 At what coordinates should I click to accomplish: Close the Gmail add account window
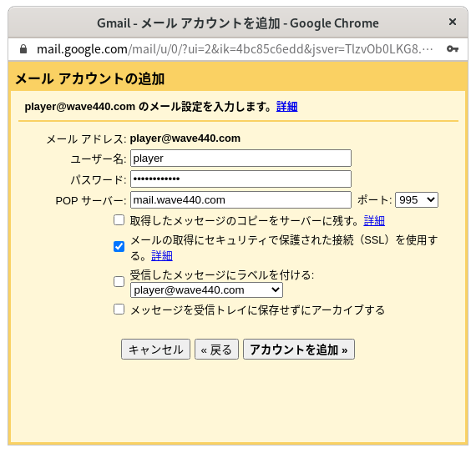pos(453,22)
